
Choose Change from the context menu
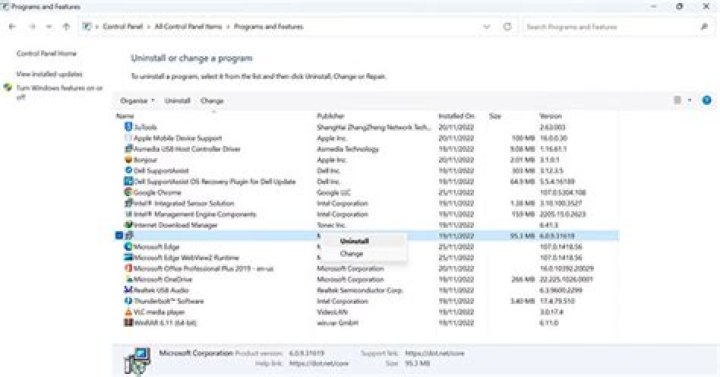(x=352, y=253)
